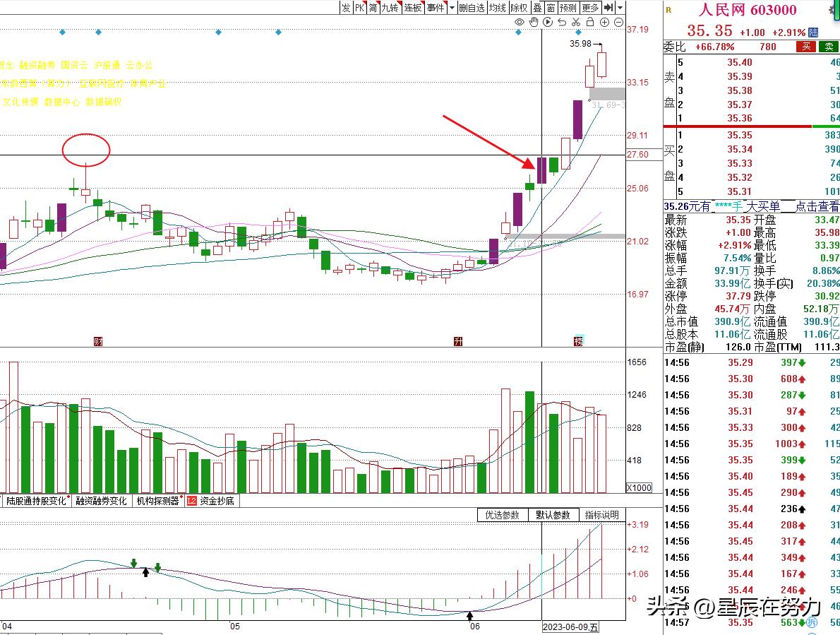The height and width of the screenshot is (635, 840).
Task: Open the 更多 more menu
Action: [590, 8]
